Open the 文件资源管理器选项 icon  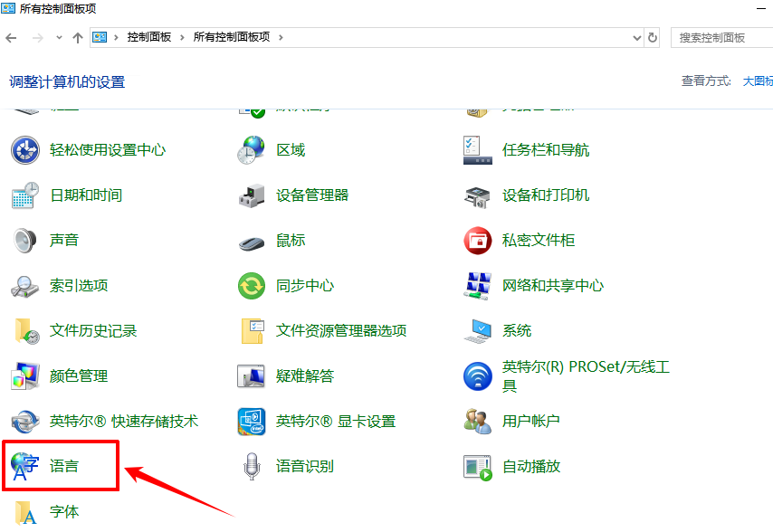252,331
